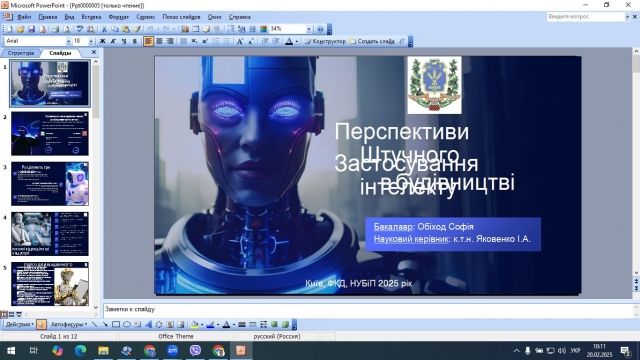Viewport: 640px width, 360px height.
Task: Expand the Arial font name dropdown
Action: (x=68, y=41)
